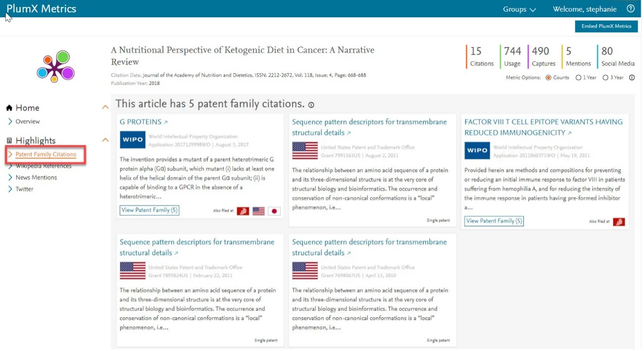This screenshot has width=644, height=351.
Task: Click the info icon beside patent family citations heading
Action: click(311, 105)
